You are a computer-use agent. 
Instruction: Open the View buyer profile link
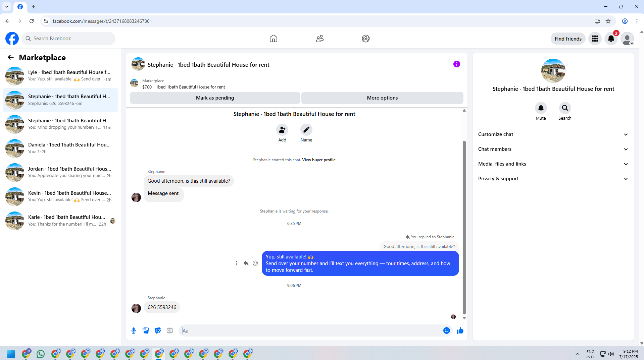click(319, 160)
